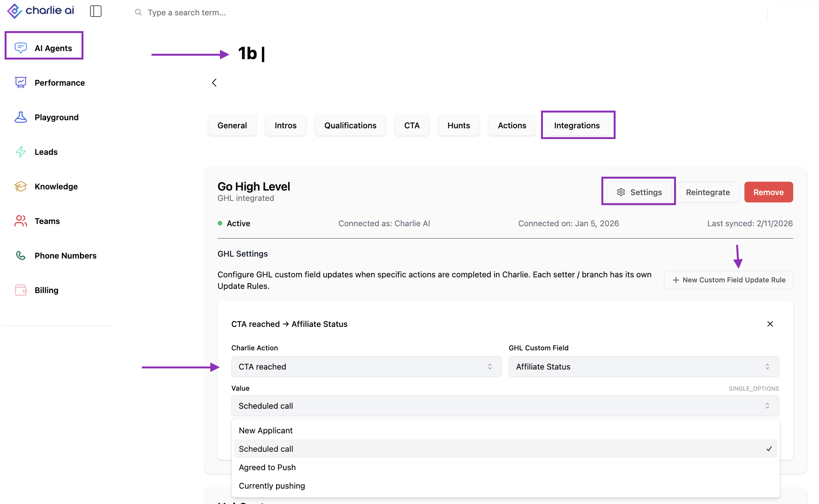Click the plus icon for new rule
The image size is (819, 504).
[676, 280]
